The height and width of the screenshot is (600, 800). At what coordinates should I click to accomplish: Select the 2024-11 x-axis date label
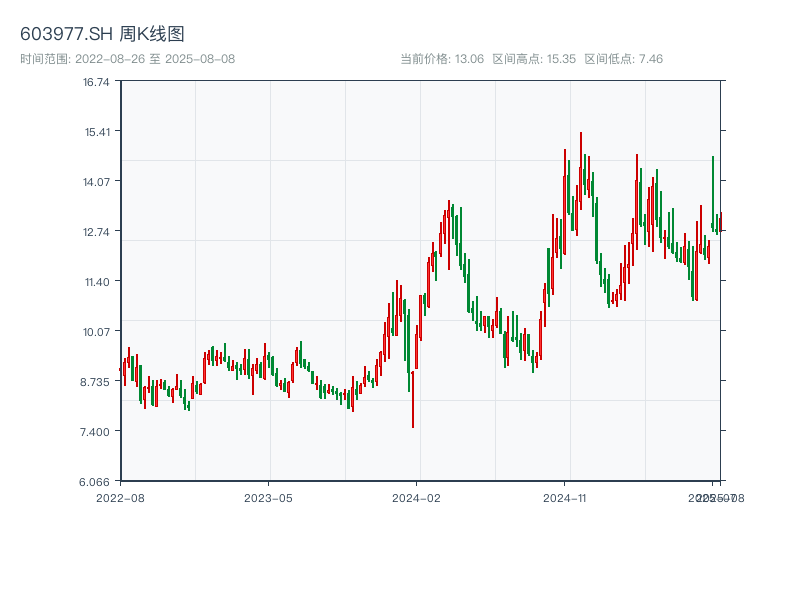pos(565,497)
